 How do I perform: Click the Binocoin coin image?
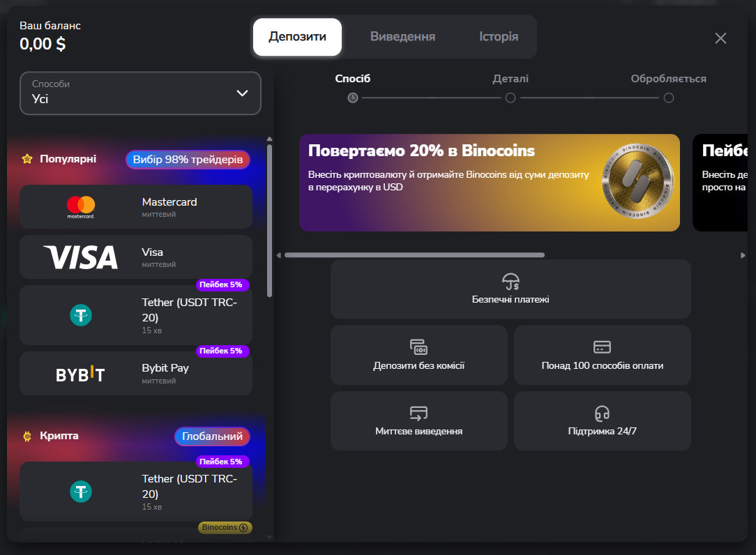[637, 182]
